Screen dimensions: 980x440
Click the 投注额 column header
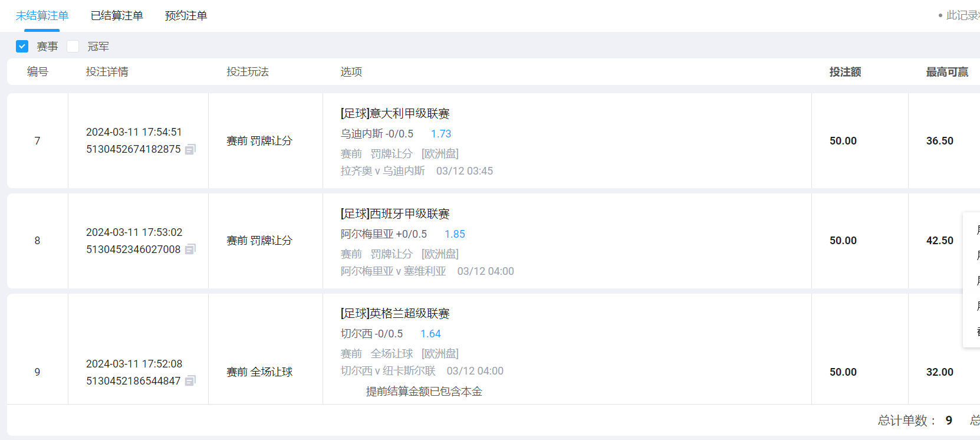(x=845, y=72)
